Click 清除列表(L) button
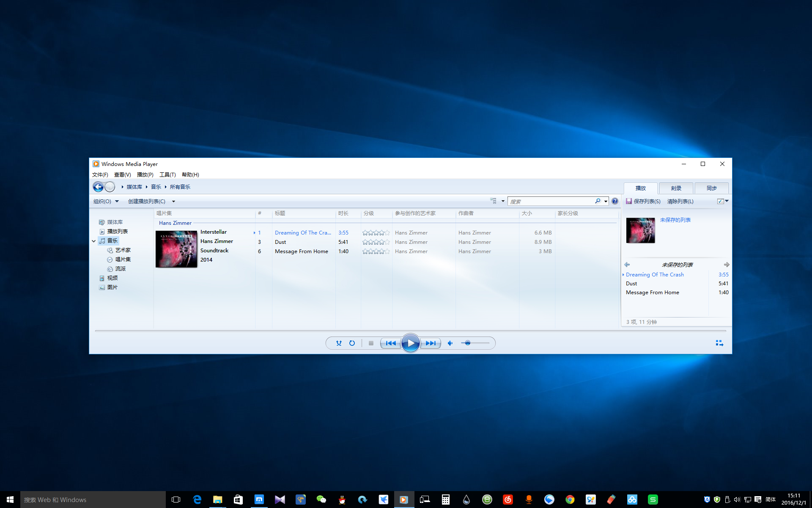The width and height of the screenshot is (812, 508). pyautogui.click(x=680, y=202)
